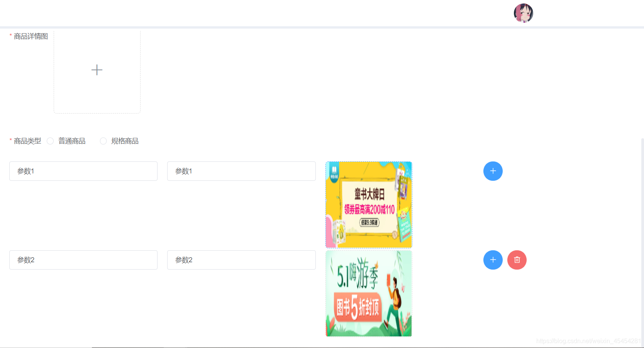This screenshot has width=644, height=348.
Task: Click the 规格商品 option text label
Action: point(125,141)
